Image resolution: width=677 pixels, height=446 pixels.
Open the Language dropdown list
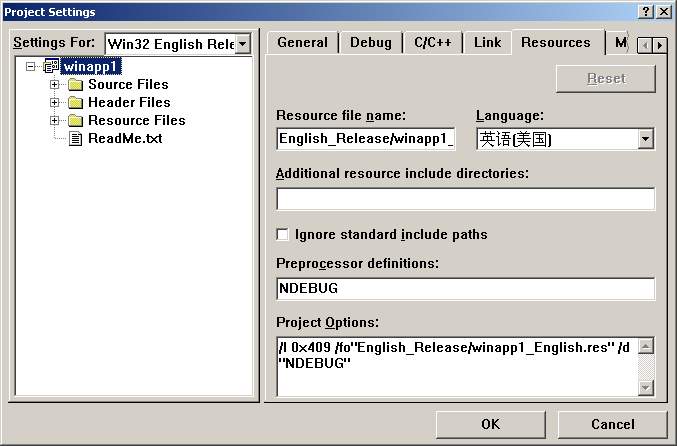(645, 139)
